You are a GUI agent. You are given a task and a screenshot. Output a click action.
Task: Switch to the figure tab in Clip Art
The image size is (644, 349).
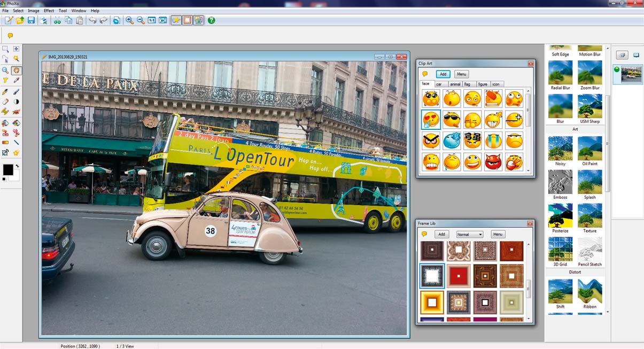coord(483,84)
